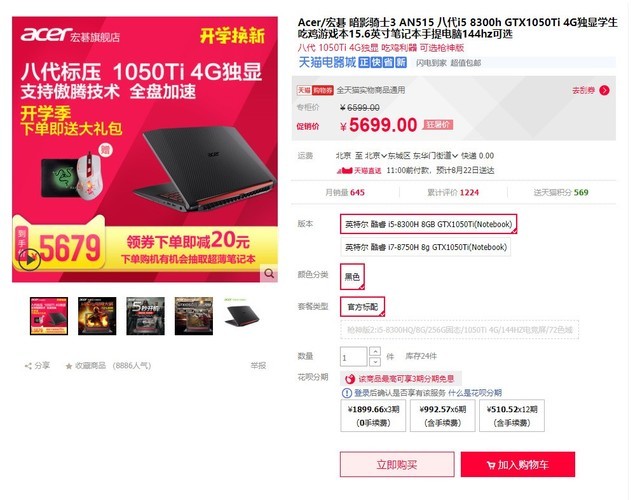This screenshot has height=500, width=640.
Task: Click the share icon below thumbnails
Action: [28, 366]
